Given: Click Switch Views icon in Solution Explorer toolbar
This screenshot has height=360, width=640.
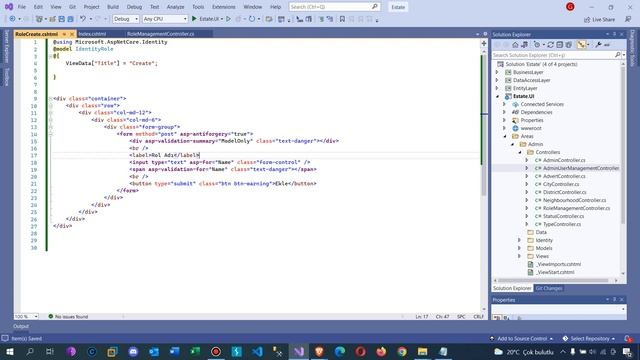Looking at the screenshot, I should coord(524,45).
